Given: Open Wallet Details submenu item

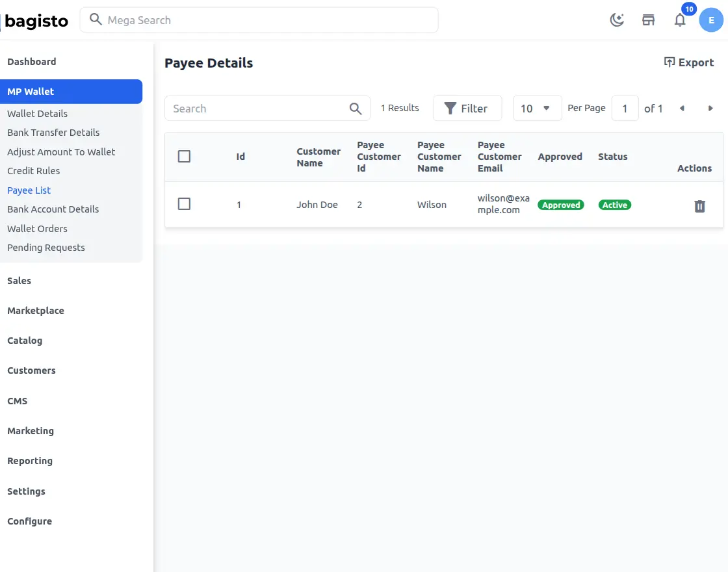Looking at the screenshot, I should point(38,114).
